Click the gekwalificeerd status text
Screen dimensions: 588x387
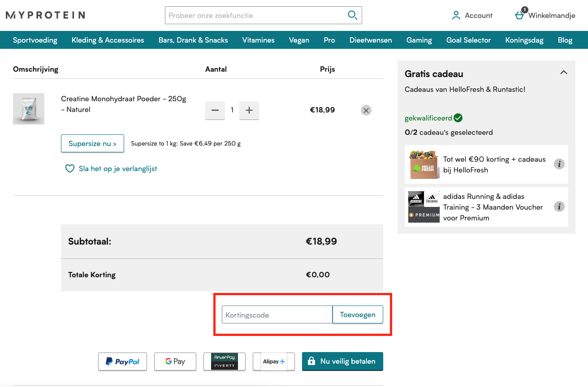[428, 118]
